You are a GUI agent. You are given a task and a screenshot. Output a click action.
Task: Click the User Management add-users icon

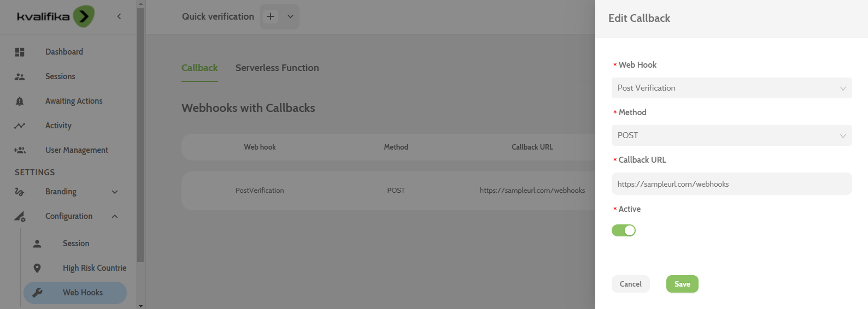point(20,150)
